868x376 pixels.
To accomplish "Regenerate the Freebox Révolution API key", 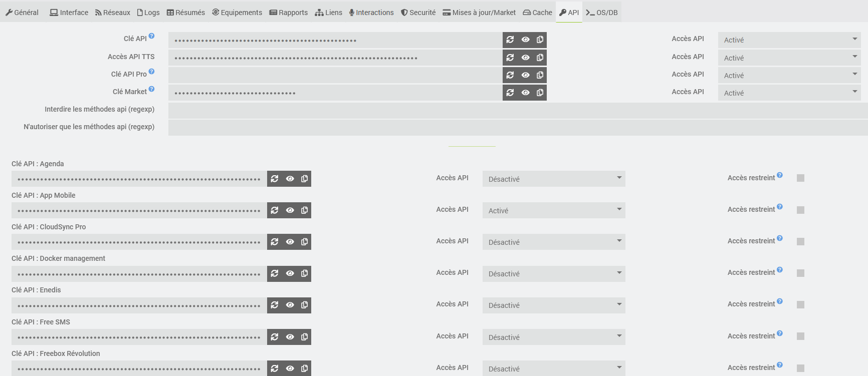I will click(275, 368).
